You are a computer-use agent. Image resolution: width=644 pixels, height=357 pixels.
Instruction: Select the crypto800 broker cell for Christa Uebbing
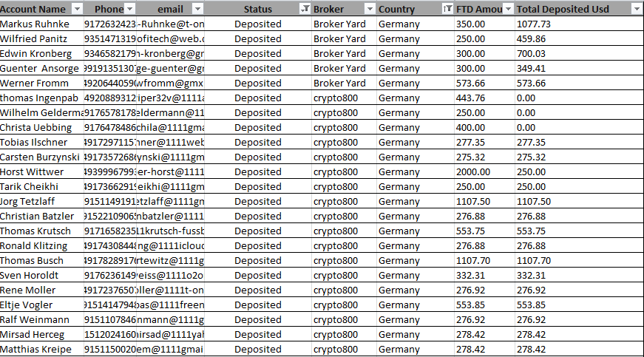pos(344,128)
